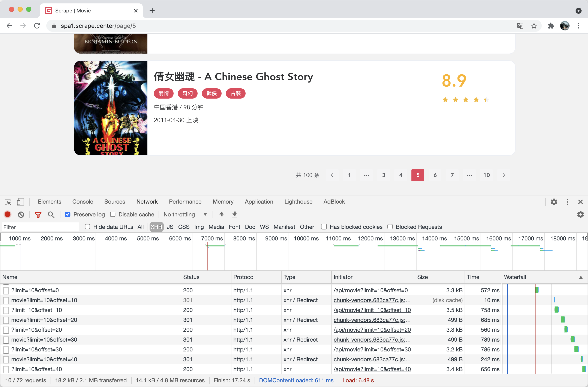
Task: Import HAR file with upload arrow
Action: point(222,214)
